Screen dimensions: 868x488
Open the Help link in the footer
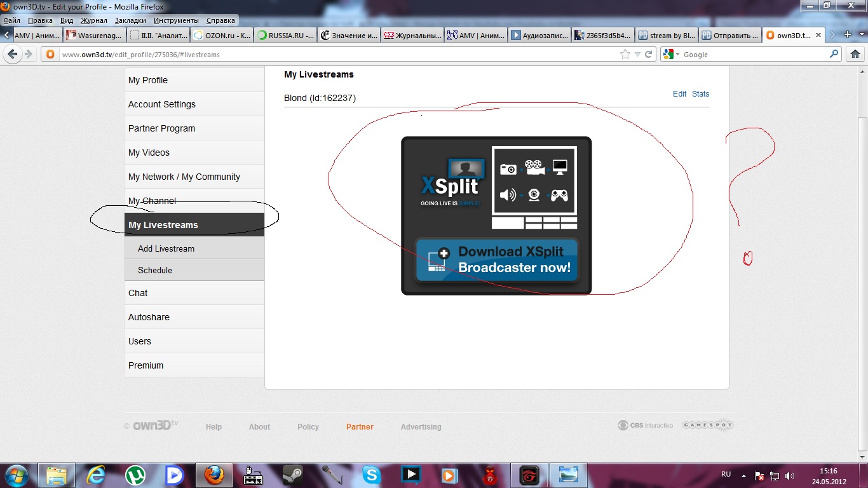[214, 427]
